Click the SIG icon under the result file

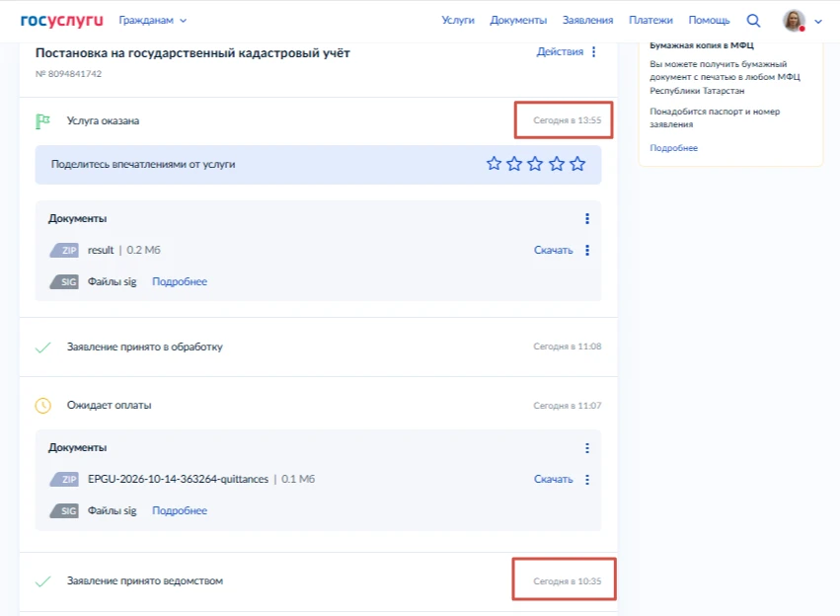64,281
